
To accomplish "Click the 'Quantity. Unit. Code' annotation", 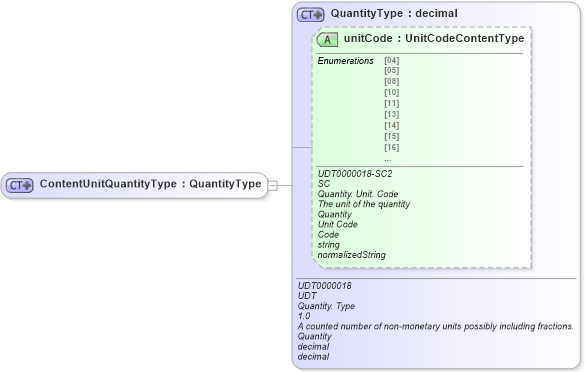I will [x=358, y=194].
